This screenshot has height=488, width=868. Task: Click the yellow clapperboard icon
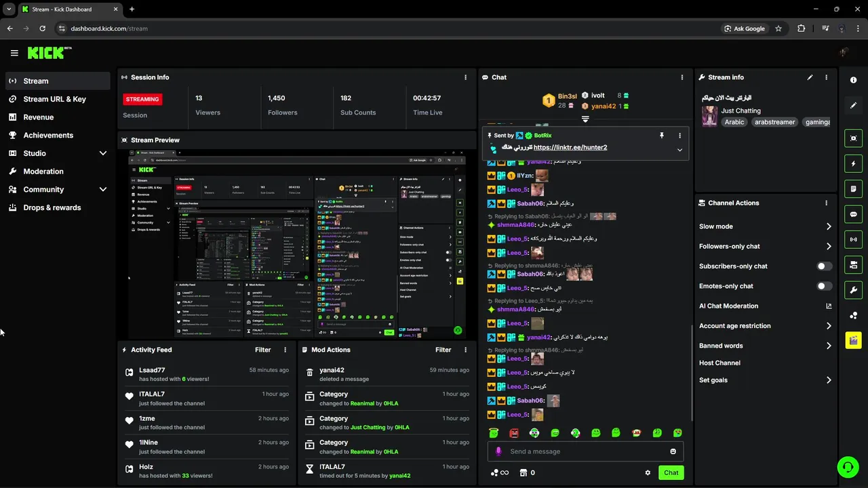853,340
